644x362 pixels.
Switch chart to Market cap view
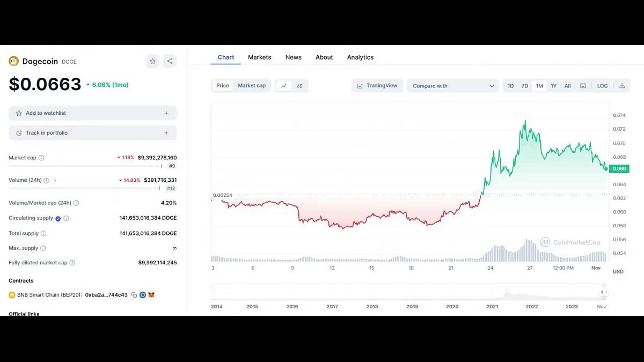point(252,85)
